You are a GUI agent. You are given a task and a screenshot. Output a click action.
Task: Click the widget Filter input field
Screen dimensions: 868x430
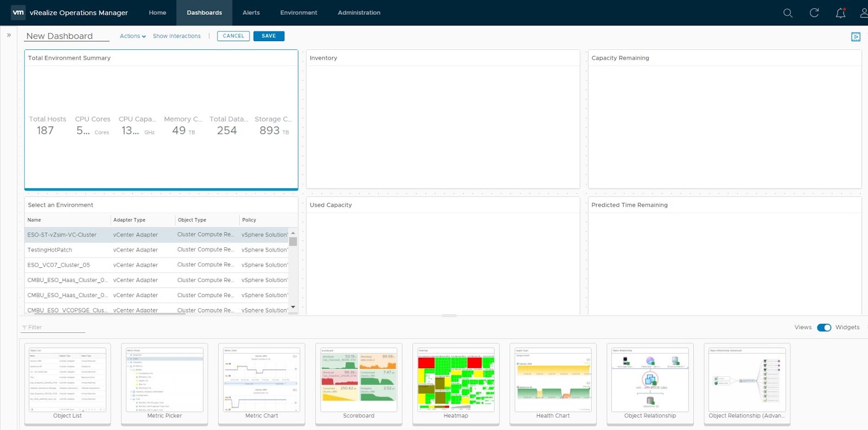(x=54, y=328)
